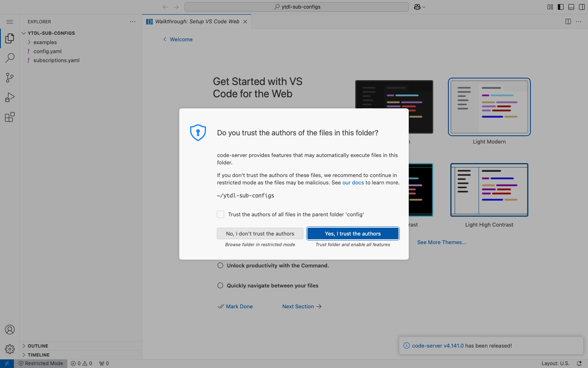Image resolution: width=588 pixels, height=368 pixels.
Task: Open the Manage gear icon
Action: (10, 349)
